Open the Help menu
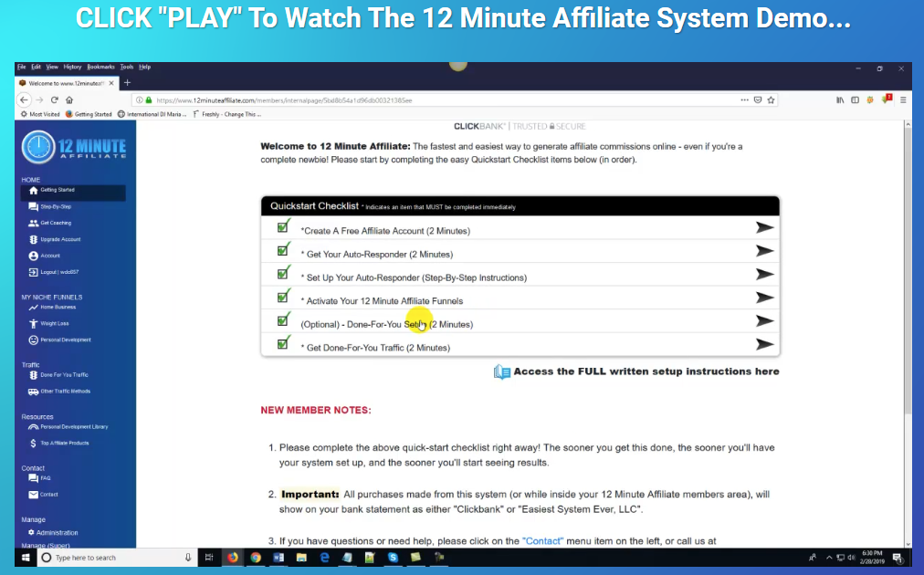924x575 pixels. tap(145, 67)
